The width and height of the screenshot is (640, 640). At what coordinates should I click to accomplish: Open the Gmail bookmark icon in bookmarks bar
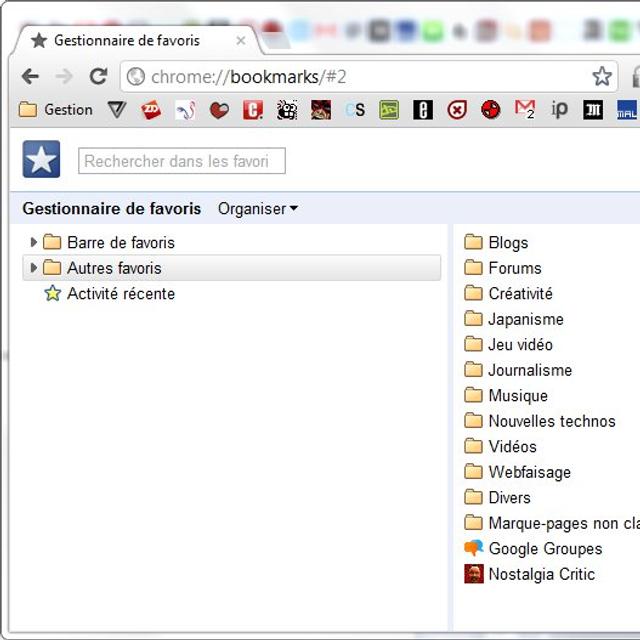(525, 109)
